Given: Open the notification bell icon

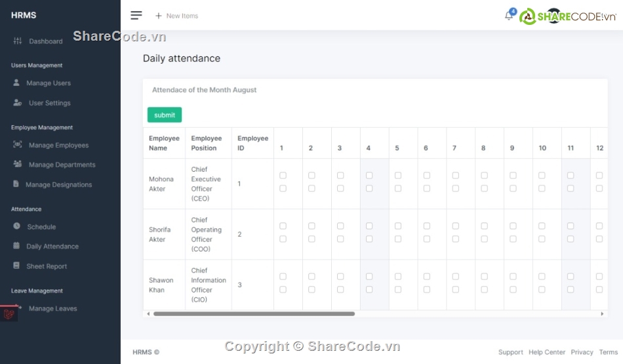Looking at the screenshot, I should pyautogui.click(x=509, y=16).
